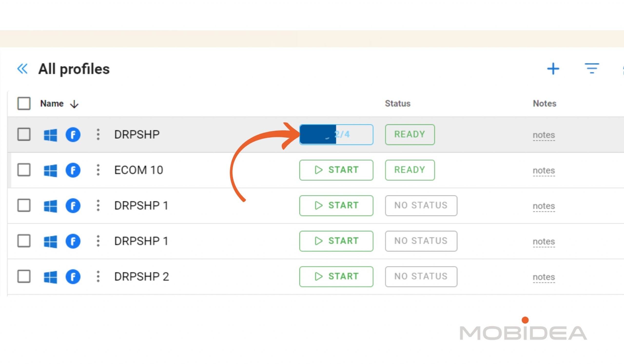Open the three-dot menu for ECOM 10
The image size is (624, 364).
[x=98, y=170]
